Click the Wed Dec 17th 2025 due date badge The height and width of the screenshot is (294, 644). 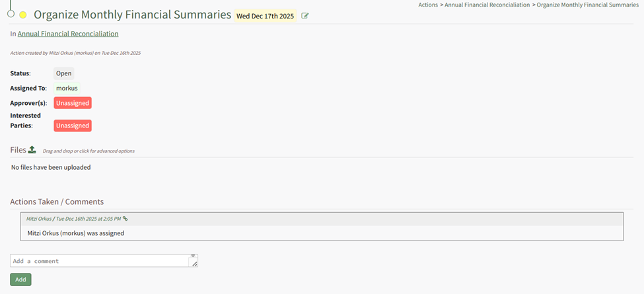pos(265,16)
